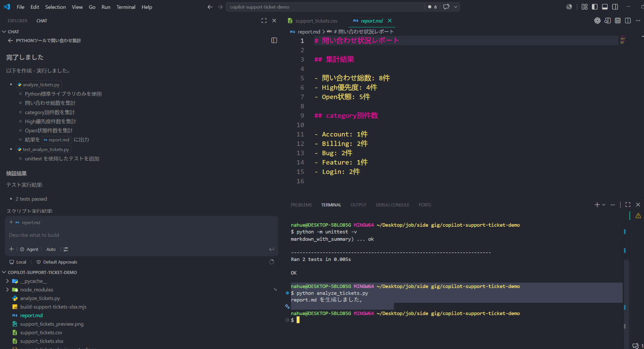
Task: Maximize the terminal panel size
Action: click(628, 205)
